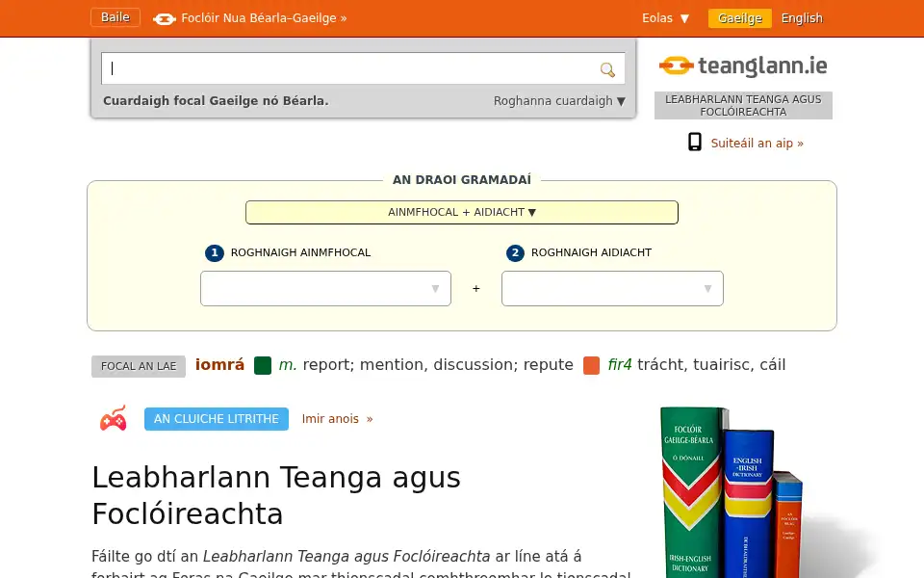Screen dimensions: 924x578
Task: Open the AINMFHOCAL + AIDIACHT selector
Action: 462,212
